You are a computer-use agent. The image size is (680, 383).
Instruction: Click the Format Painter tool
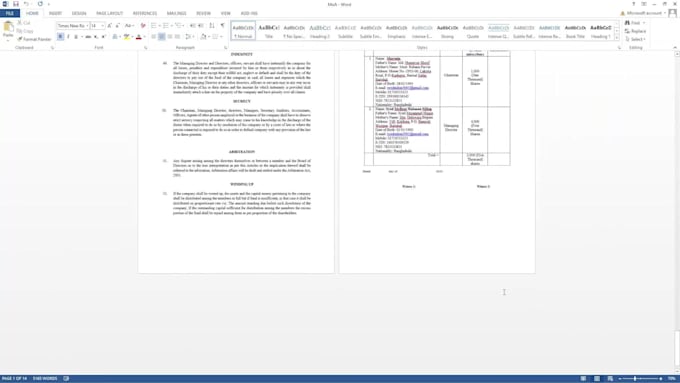point(34,39)
